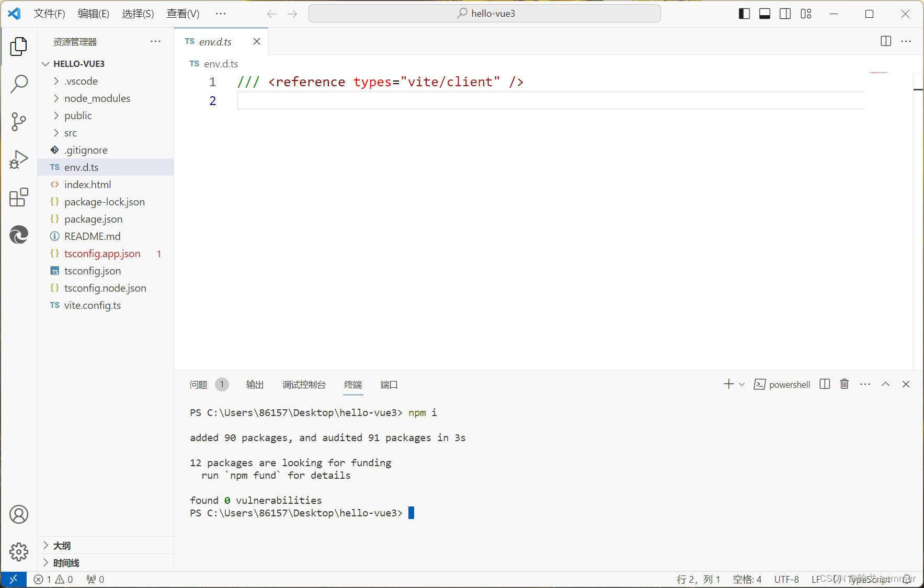Screen dimensions: 924x588
Task: Open the Source Control view
Action: click(19, 122)
